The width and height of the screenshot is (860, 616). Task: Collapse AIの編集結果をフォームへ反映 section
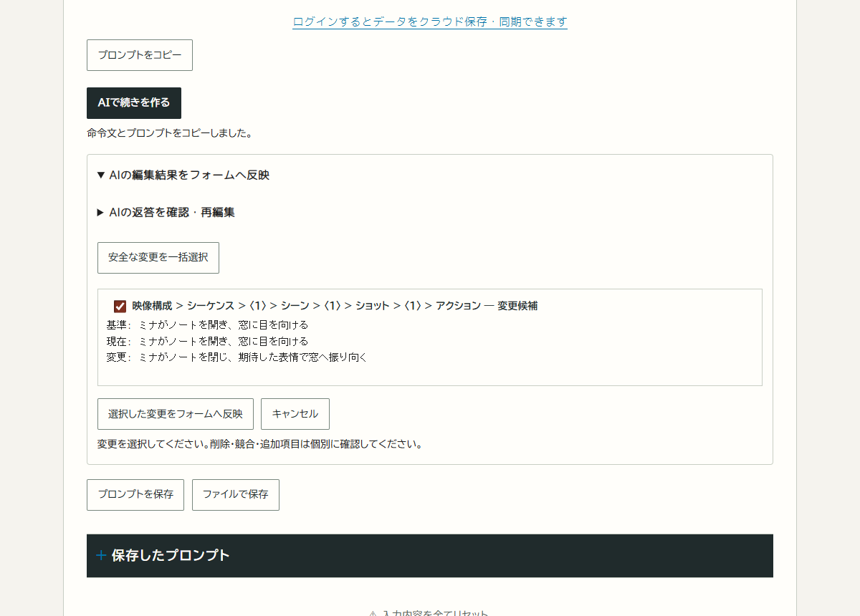[x=183, y=175]
